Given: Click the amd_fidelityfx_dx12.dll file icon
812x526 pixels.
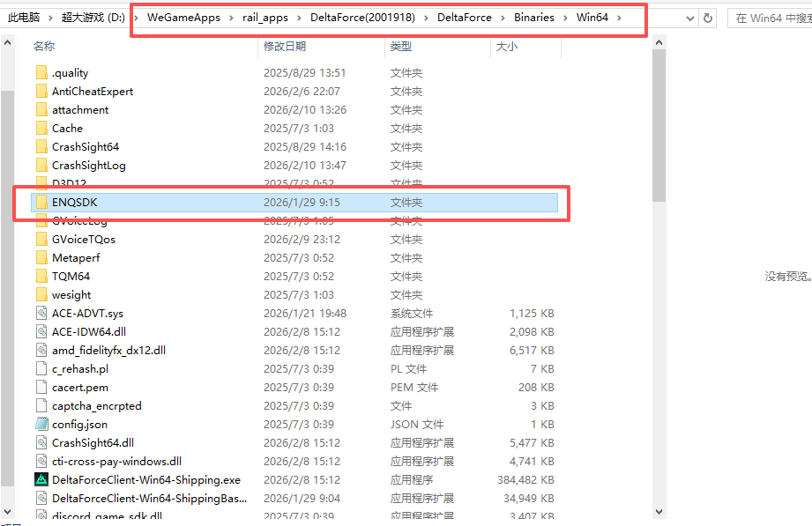Looking at the screenshot, I should coord(41,351).
